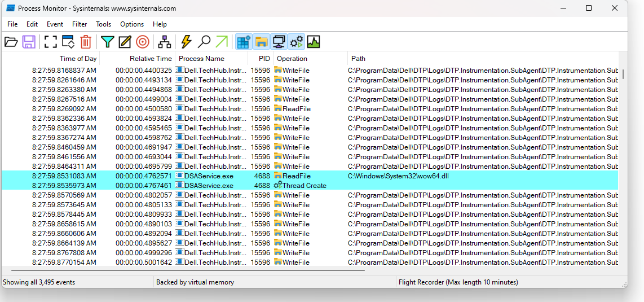The width and height of the screenshot is (644, 302).
Task: Toggle Show Process and Thread Activity icon
Action: (x=297, y=42)
